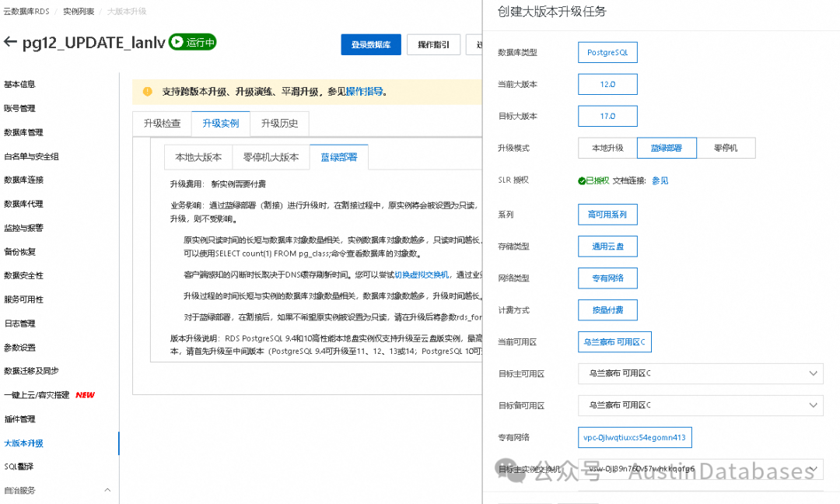This screenshot has height=504, width=840.
Task: Click the 登录数据库 button
Action: click(x=371, y=44)
